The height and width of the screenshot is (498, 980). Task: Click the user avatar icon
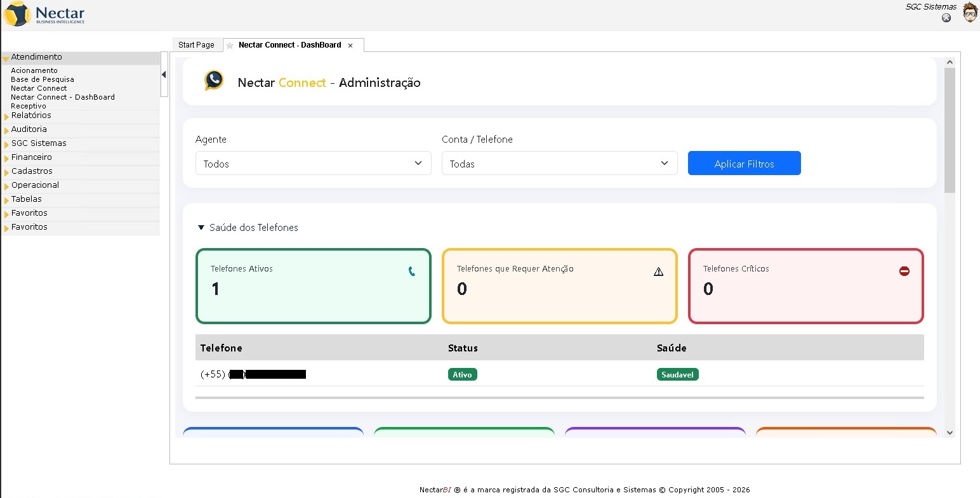click(x=970, y=12)
